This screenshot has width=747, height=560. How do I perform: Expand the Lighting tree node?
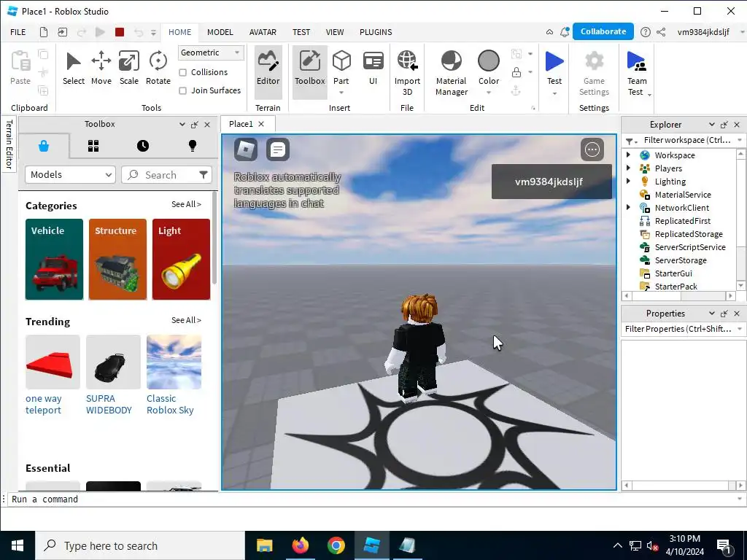click(x=628, y=181)
